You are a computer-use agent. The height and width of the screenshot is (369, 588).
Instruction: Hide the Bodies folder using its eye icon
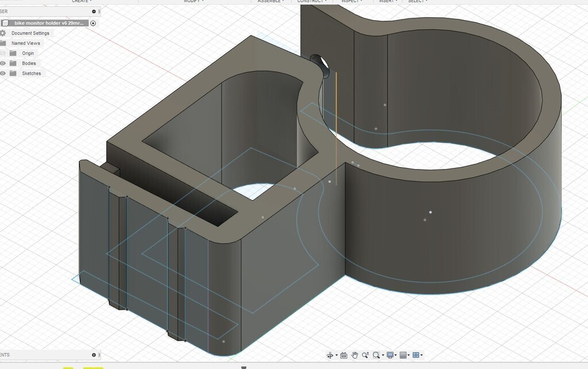pyautogui.click(x=3, y=63)
